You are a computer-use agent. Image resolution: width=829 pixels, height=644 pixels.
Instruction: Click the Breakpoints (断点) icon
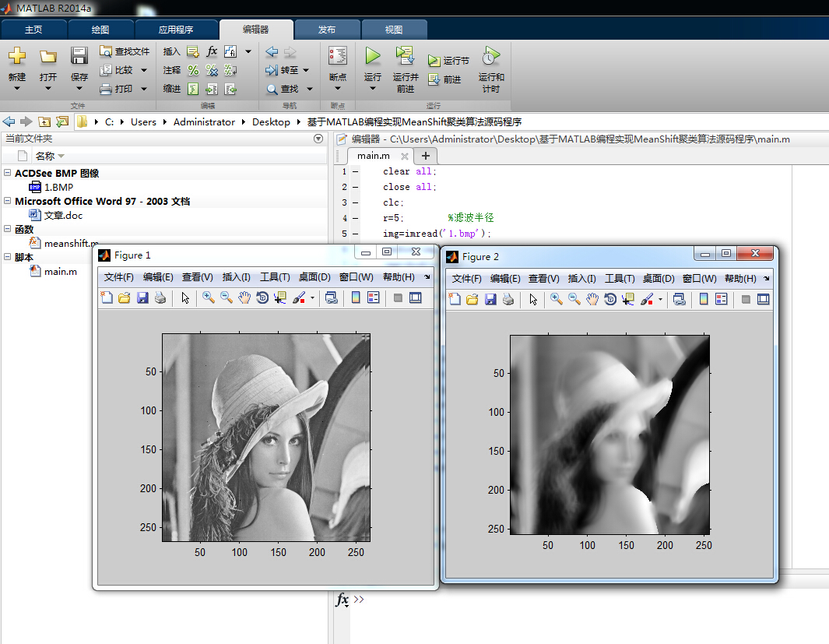pos(337,56)
